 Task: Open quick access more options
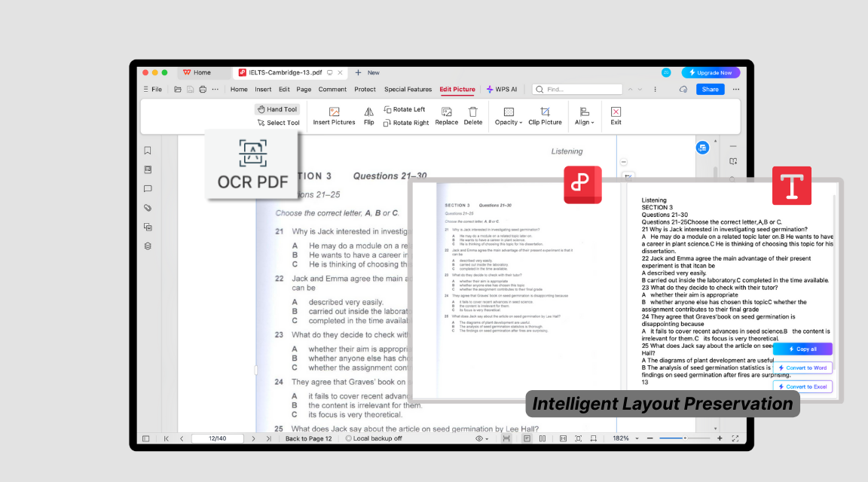point(215,89)
